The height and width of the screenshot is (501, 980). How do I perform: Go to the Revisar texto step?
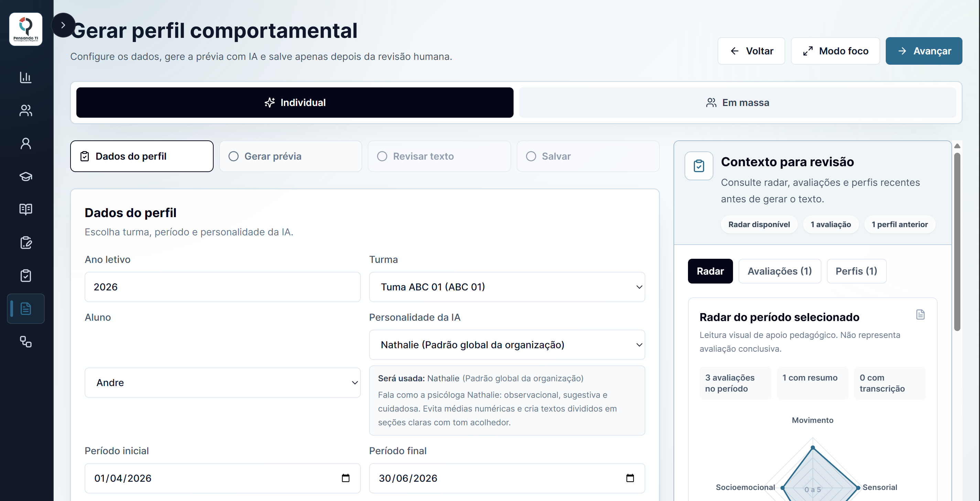tap(439, 156)
